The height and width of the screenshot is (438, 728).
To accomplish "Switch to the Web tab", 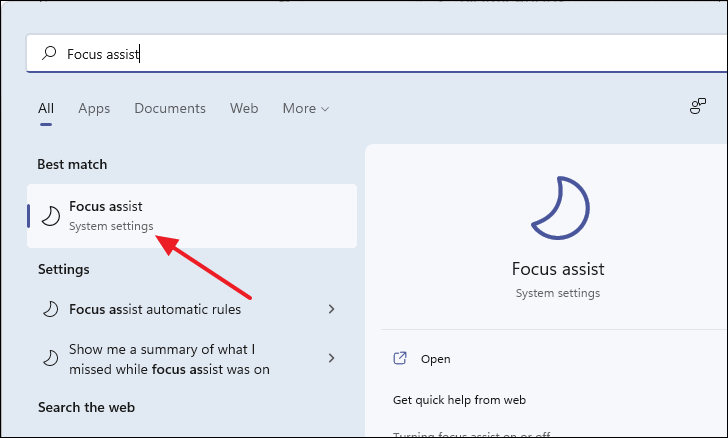I will click(244, 108).
